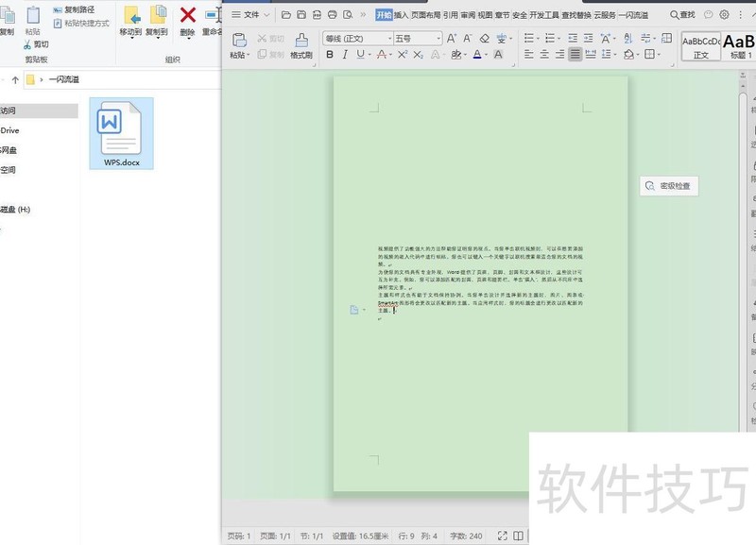Screen dimensions: 756x545
Task: Switch to reading layout icon in status bar
Action: pos(518,536)
